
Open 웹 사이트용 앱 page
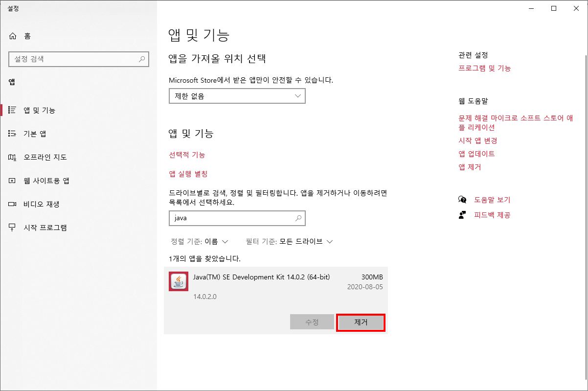pos(78,181)
